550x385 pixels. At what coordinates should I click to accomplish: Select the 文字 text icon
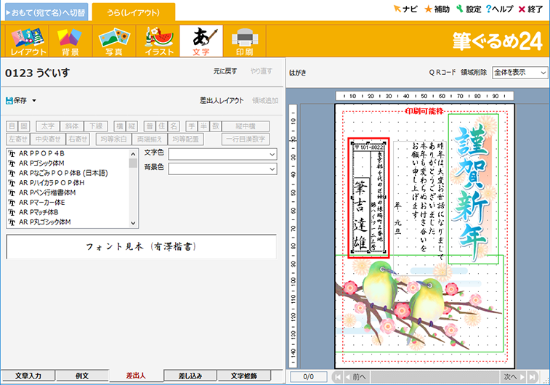[201, 41]
